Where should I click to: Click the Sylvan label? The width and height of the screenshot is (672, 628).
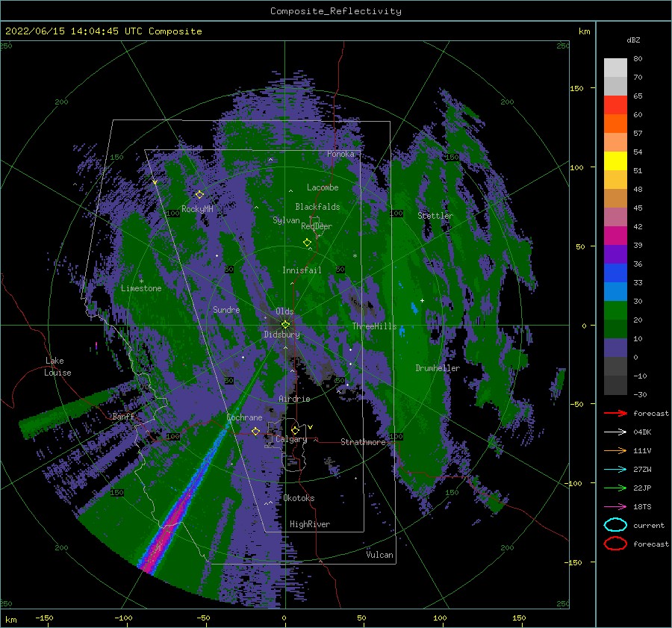click(286, 220)
